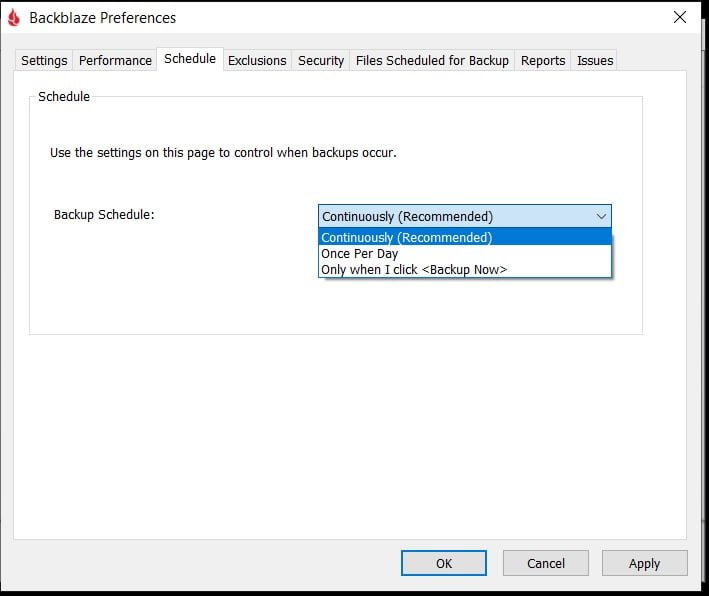Switch to the Reports tab

(x=543, y=61)
